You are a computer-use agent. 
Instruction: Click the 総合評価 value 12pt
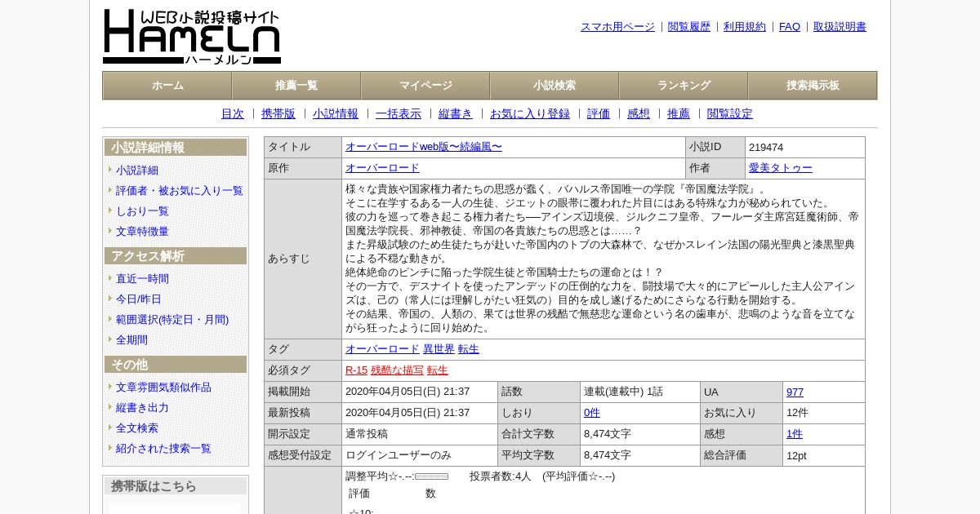click(x=796, y=455)
